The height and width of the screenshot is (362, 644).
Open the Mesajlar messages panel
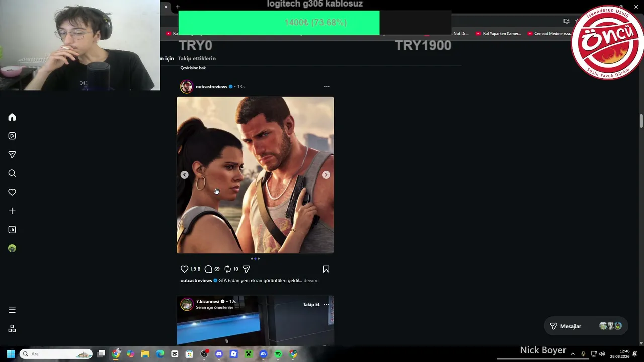click(x=586, y=326)
